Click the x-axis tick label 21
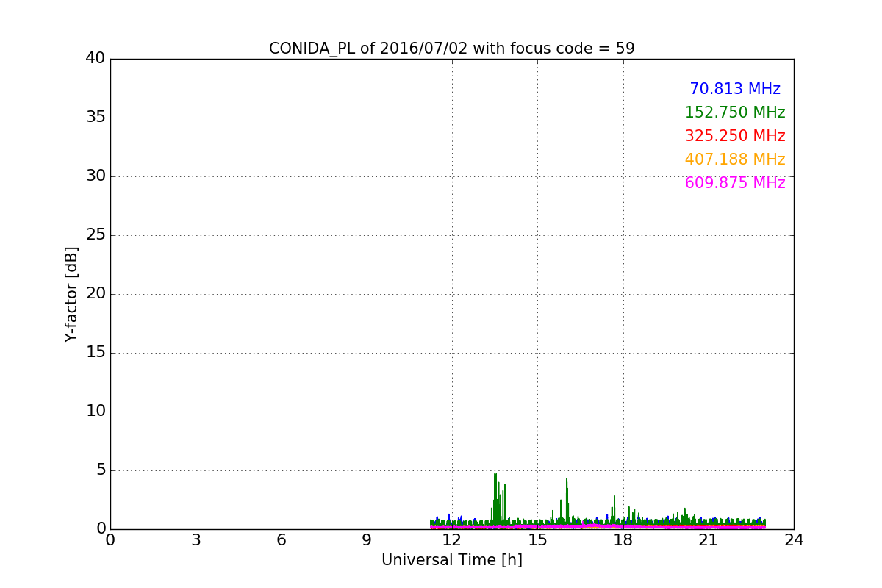882x588 pixels. tap(708, 540)
